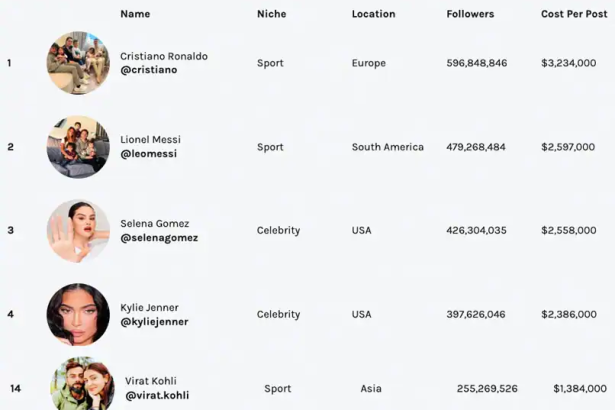Click the @leomessi handle
Image resolution: width=615 pixels, height=410 pixels.
(x=149, y=154)
